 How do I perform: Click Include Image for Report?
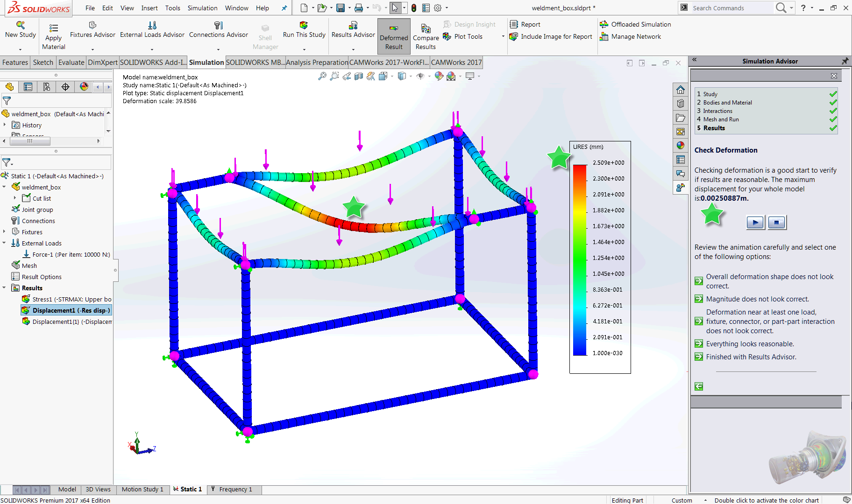coord(551,36)
